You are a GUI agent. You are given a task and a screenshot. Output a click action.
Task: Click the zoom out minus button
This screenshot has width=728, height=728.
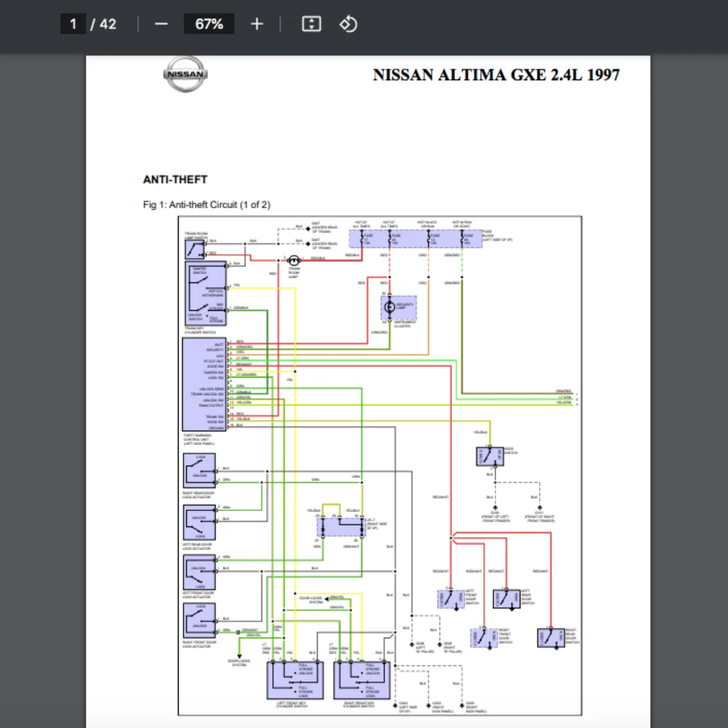click(x=161, y=24)
